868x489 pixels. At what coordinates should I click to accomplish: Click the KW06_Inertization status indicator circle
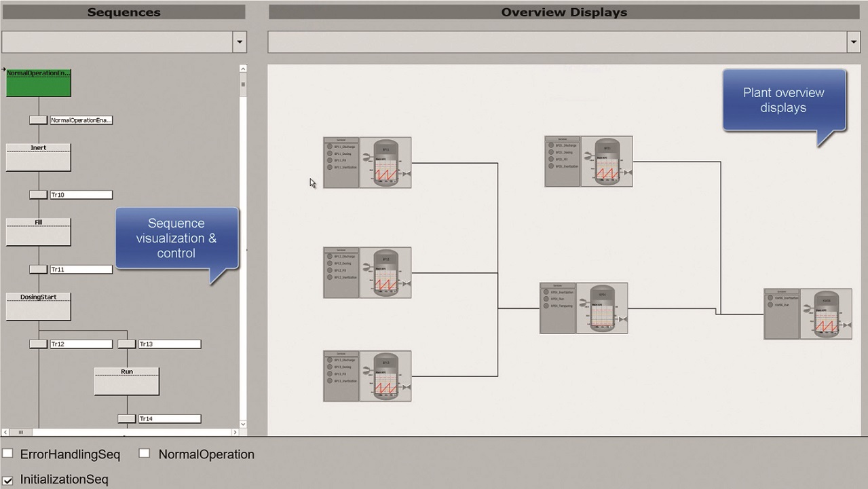click(x=770, y=297)
